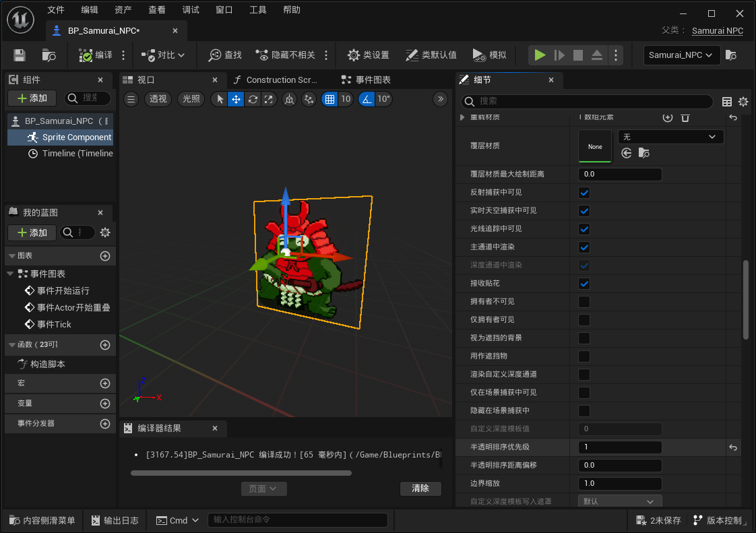Open viewport hamburger options menu
The height and width of the screenshot is (533, 756).
coord(131,99)
